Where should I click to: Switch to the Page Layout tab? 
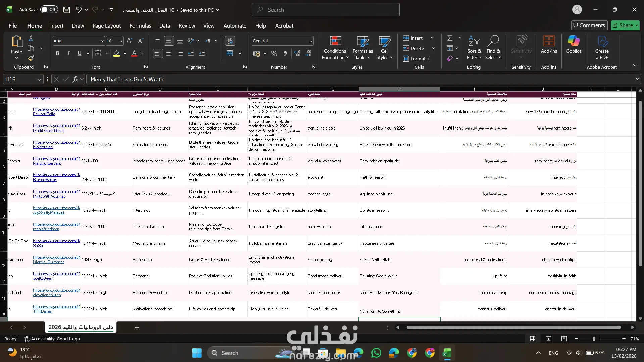coord(106,25)
